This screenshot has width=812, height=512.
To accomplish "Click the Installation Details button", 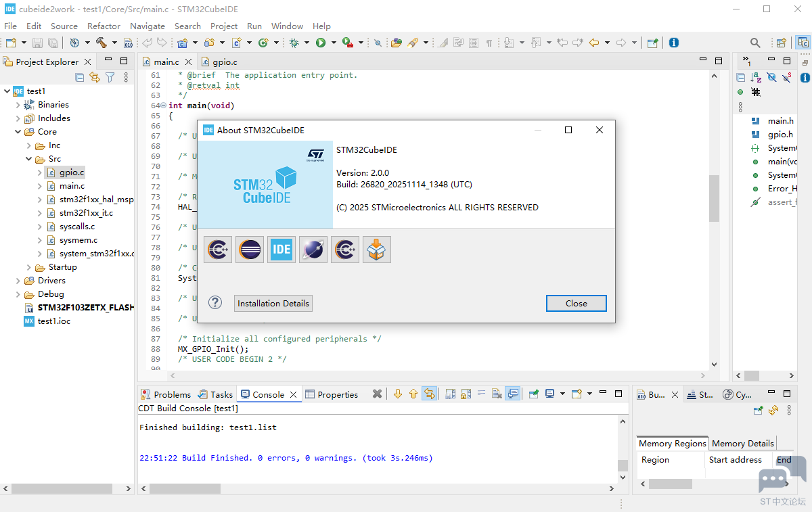I will coord(273,303).
